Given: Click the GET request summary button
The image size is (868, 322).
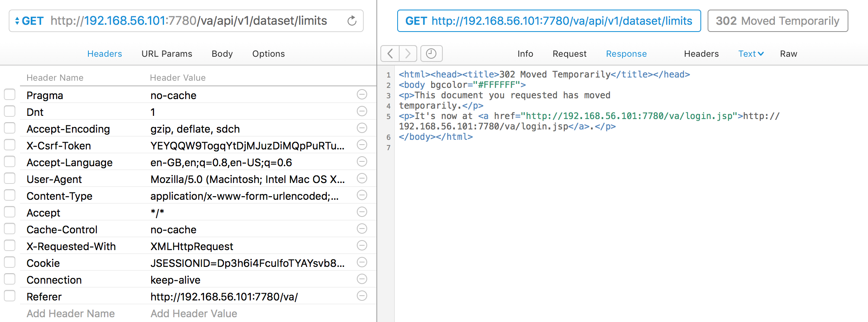Looking at the screenshot, I should (548, 21).
